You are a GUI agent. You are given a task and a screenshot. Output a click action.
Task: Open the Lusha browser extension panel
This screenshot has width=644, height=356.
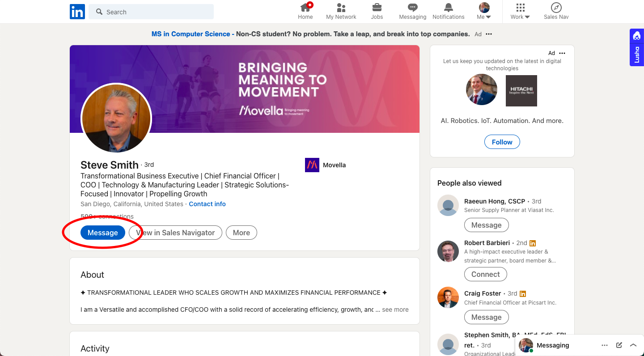point(636,47)
